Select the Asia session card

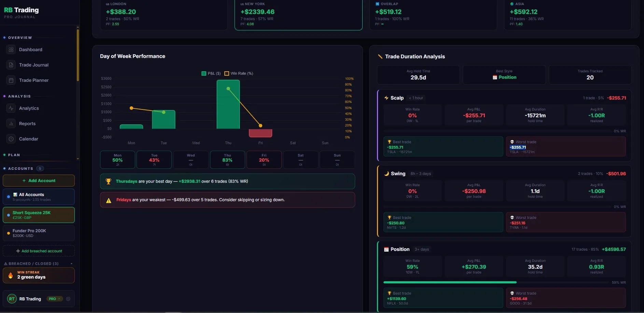click(568, 15)
